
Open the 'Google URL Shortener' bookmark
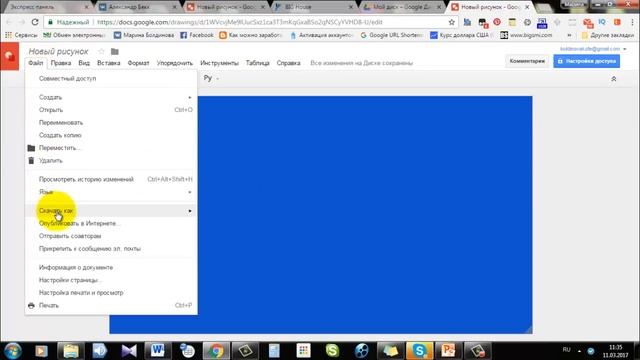[391, 35]
